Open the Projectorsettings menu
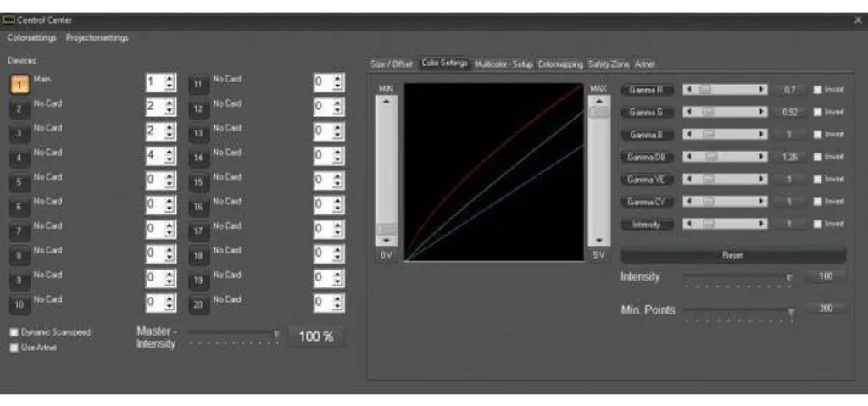 [x=97, y=37]
